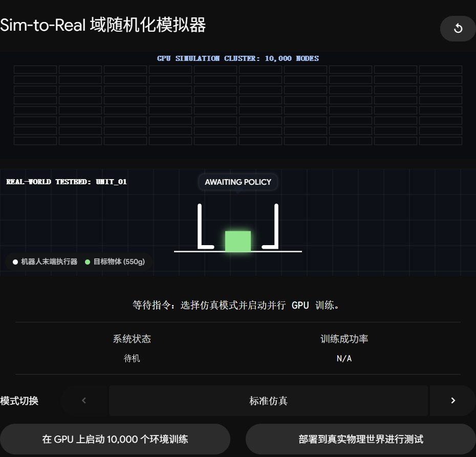Click the GPU SIMULATION CLUSTER heading

point(238,58)
